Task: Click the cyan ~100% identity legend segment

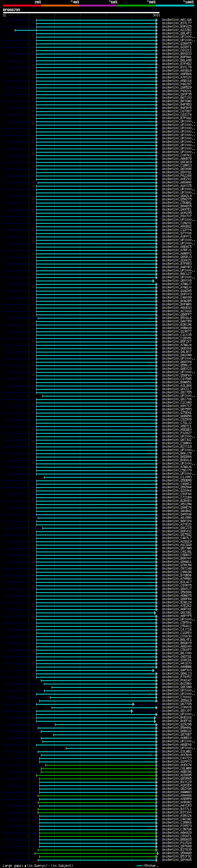Action: (175, 6)
